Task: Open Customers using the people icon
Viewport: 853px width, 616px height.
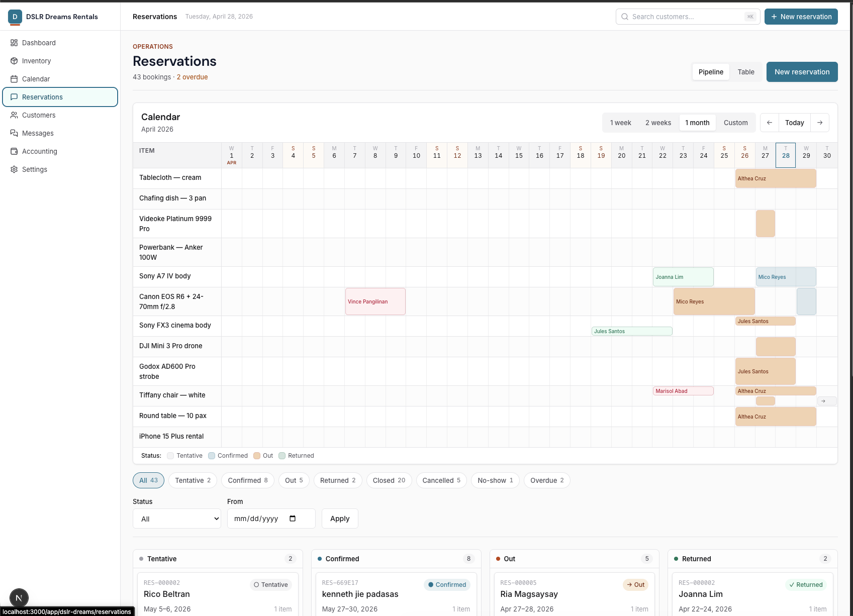Action: point(14,115)
